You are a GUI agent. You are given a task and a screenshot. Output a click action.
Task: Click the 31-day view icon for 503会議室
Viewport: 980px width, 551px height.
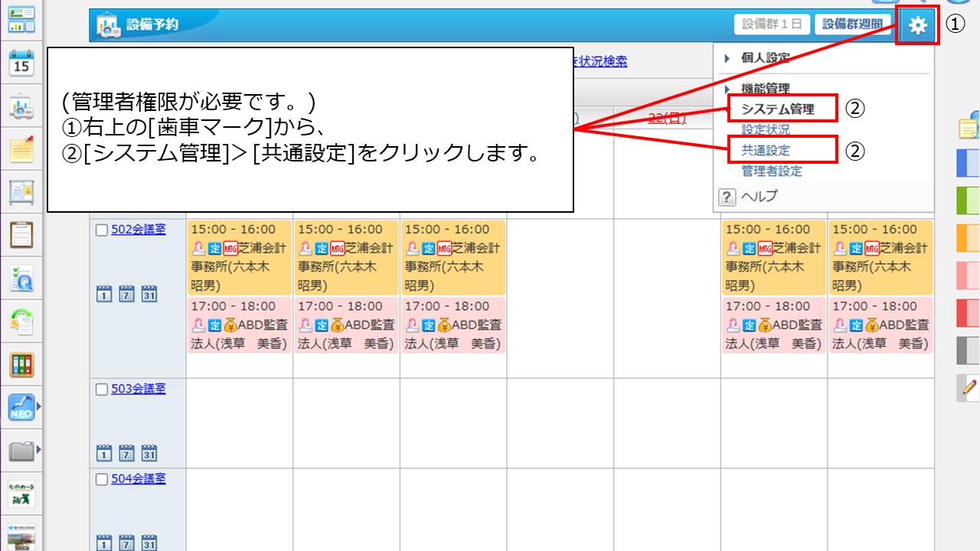(149, 452)
